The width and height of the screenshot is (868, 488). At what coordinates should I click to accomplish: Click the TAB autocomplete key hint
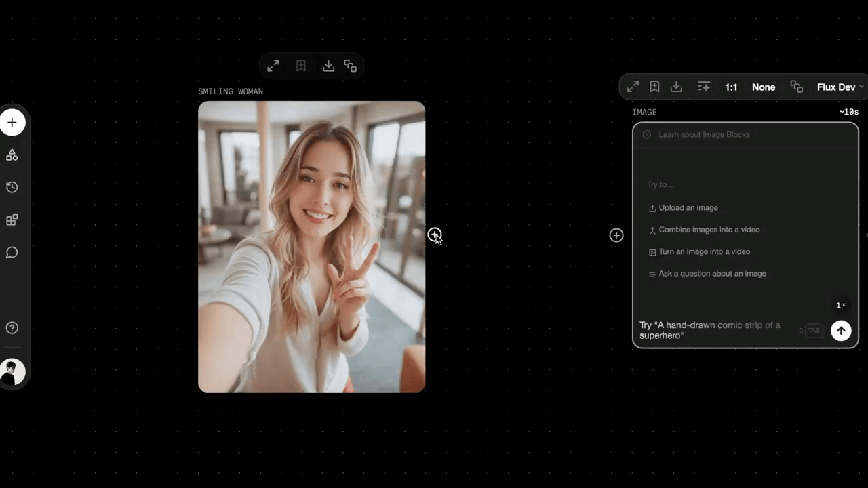[x=814, y=331]
